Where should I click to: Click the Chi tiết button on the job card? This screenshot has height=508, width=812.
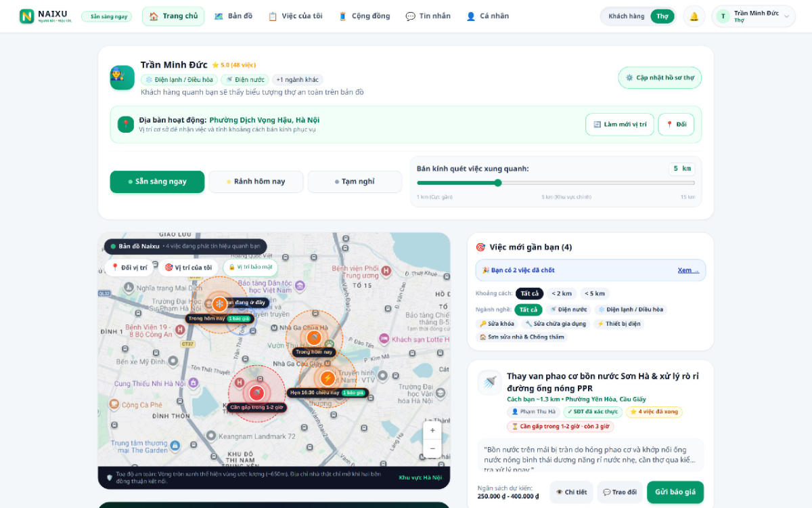pyautogui.click(x=572, y=492)
